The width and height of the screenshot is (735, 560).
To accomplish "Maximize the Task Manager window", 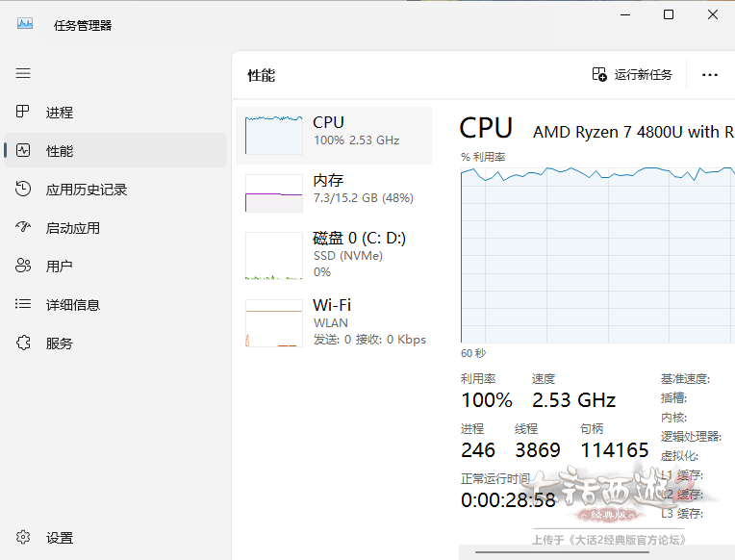I will (669, 14).
